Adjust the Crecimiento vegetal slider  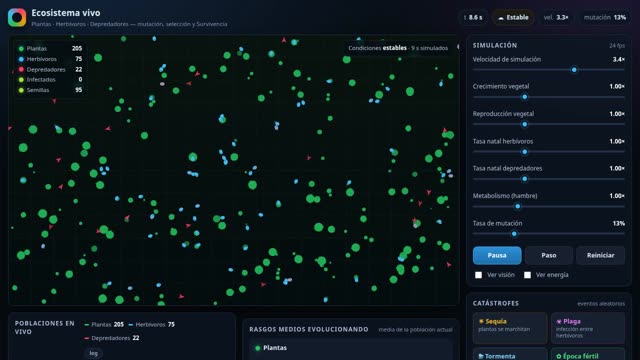click(549, 97)
